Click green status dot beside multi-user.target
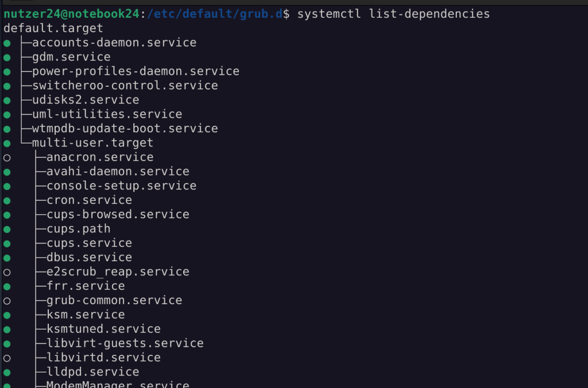The height and width of the screenshot is (388, 588). point(7,143)
